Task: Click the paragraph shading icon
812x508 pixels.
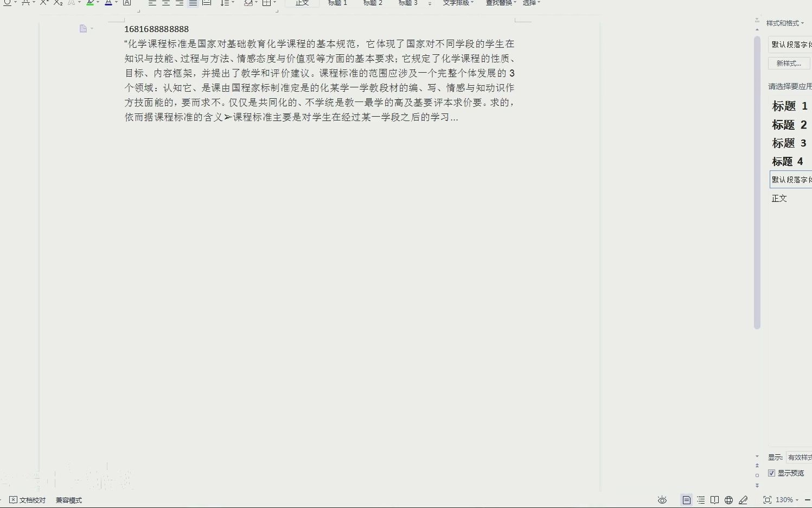Action: click(x=248, y=2)
